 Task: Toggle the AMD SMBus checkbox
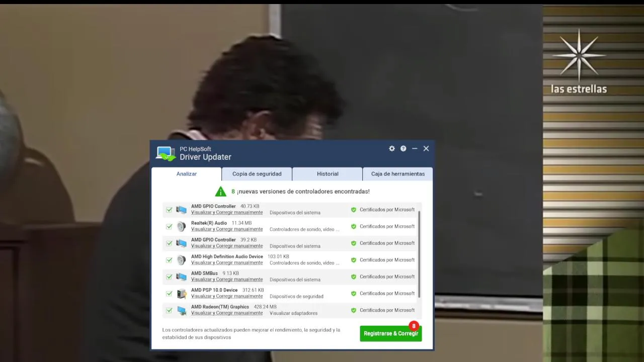(169, 277)
